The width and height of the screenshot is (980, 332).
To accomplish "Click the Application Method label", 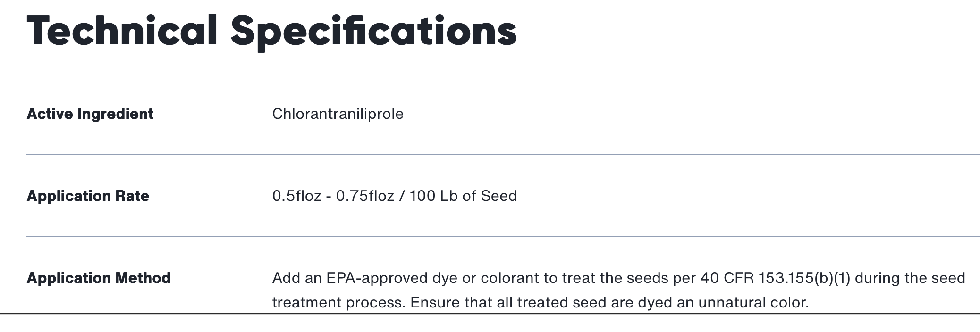I will point(98,278).
